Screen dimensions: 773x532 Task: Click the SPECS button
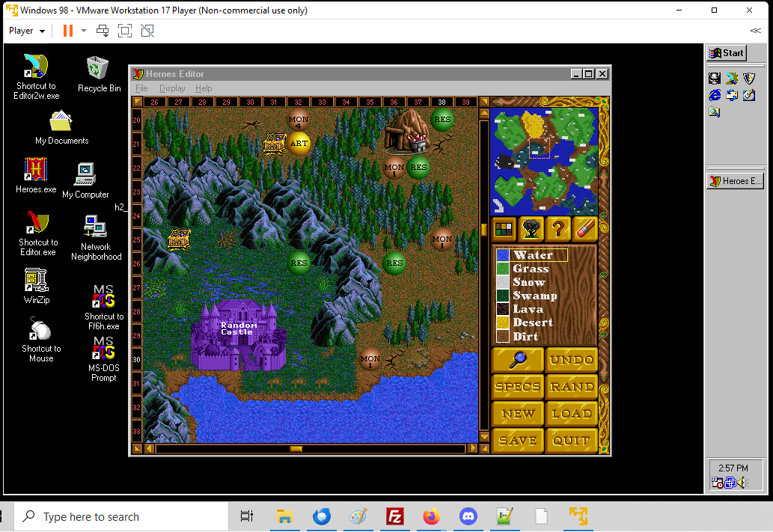518,387
